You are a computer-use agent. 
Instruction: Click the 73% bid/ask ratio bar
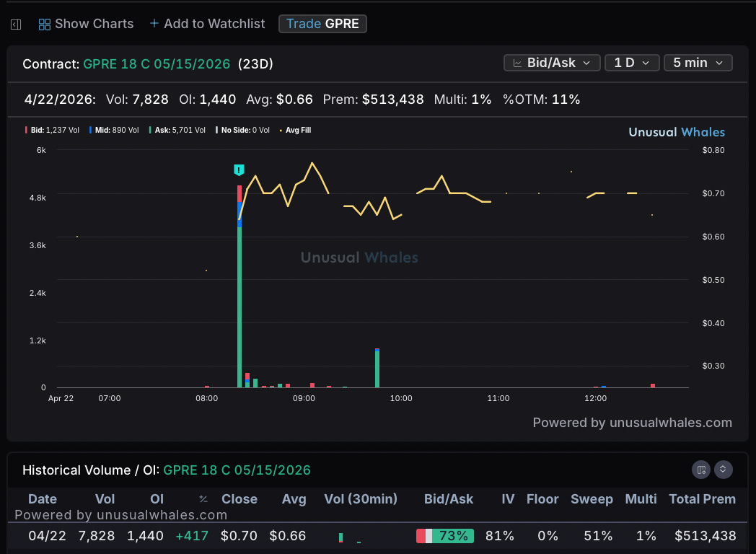(x=445, y=536)
